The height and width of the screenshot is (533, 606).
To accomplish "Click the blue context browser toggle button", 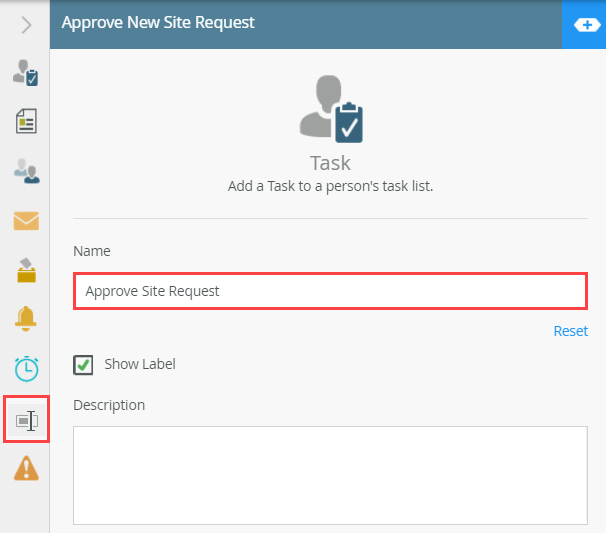I will (x=586, y=25).
